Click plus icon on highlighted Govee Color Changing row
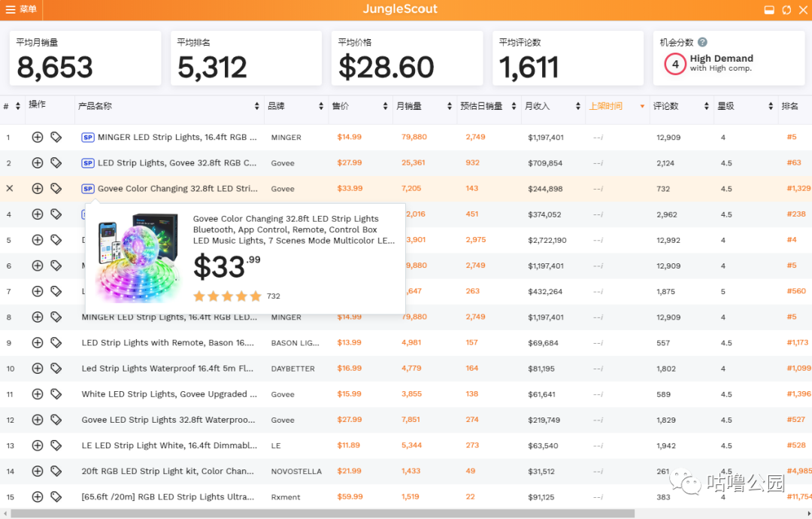This screenshot has width=812, height=519. point(38,189)
